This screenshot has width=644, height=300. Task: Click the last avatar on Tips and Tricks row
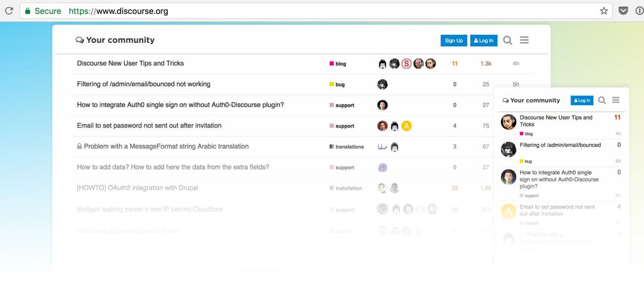pos(431,63)
